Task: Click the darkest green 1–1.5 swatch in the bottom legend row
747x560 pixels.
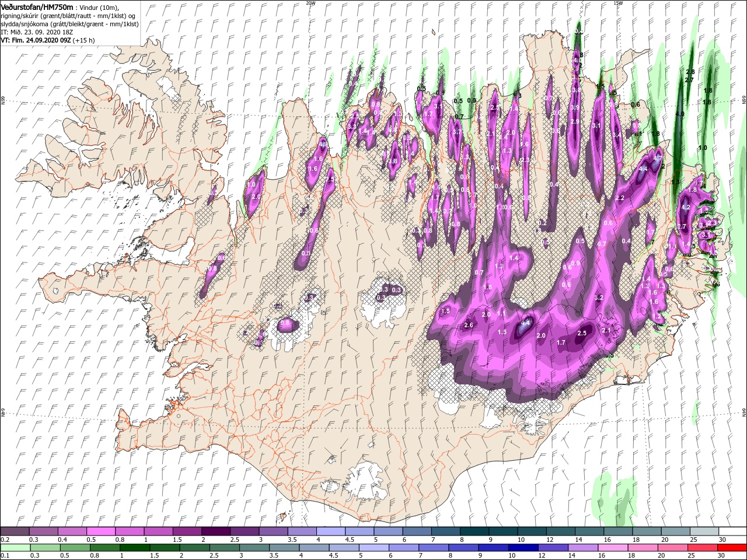Action: coord(135,548)
